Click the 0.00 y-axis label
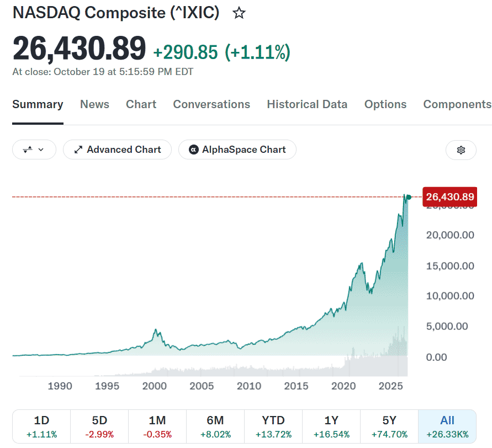Viewport: 492px width, 448px height. point(436,358)
